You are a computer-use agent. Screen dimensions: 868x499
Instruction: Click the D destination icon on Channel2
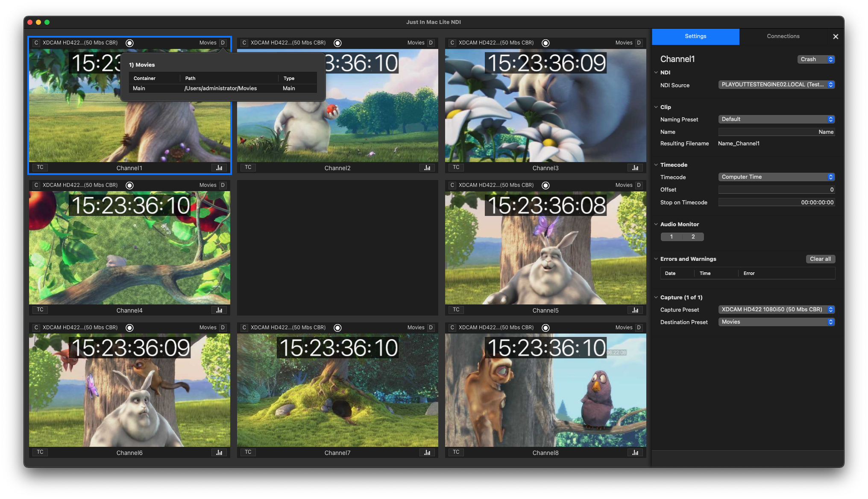tap(431, 43)
